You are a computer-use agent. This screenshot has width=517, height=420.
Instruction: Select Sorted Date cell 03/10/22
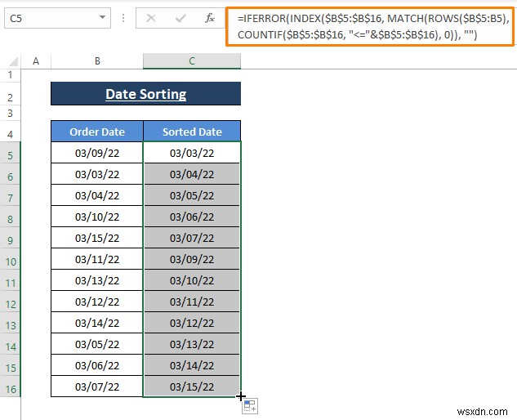[192, 280]
